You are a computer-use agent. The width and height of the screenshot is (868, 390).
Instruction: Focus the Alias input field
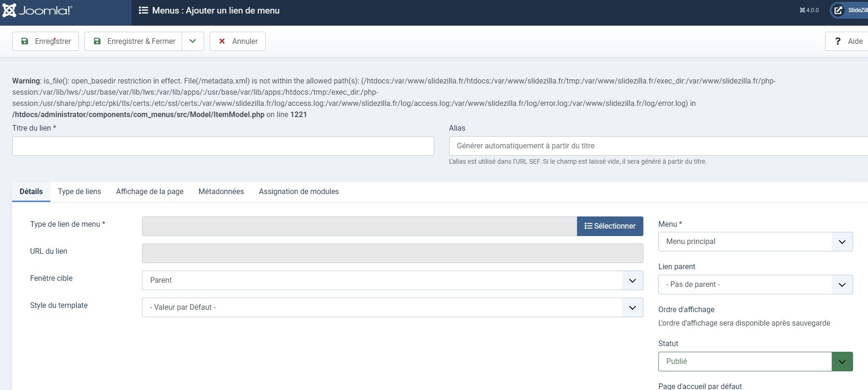click(x=658, y=146)
